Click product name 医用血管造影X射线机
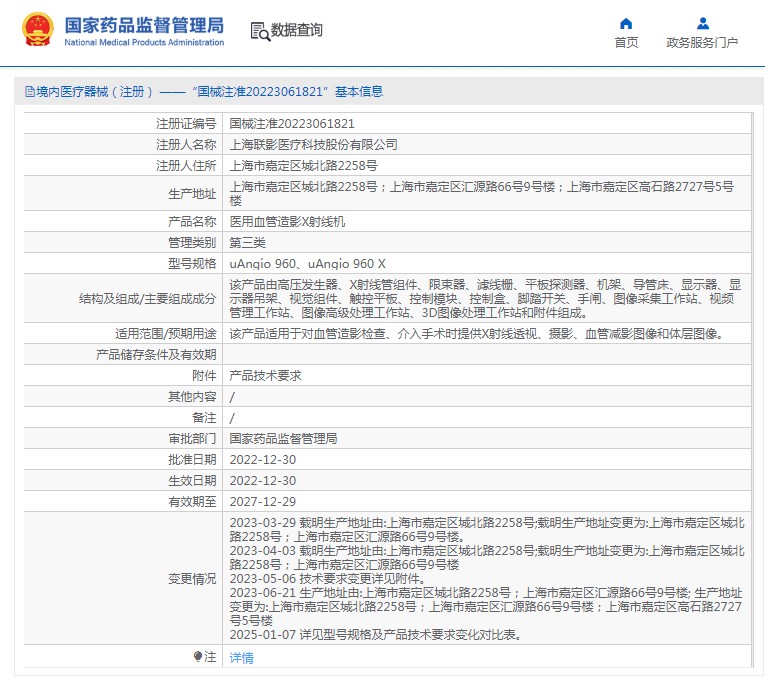765x685 pixels. click(x=287, y=222)
